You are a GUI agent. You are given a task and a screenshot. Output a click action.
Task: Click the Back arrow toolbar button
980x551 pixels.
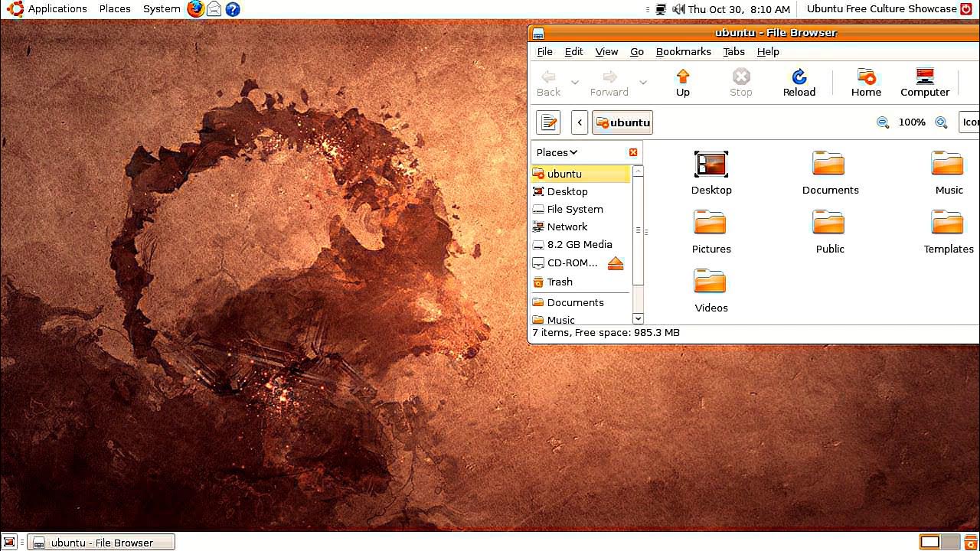click(548, 83)
